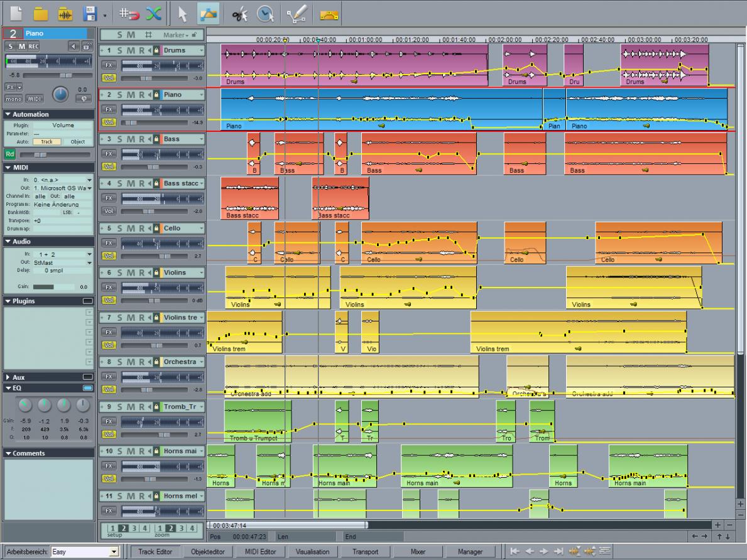Open the Mixer tab
Viewport: 747px width, 560px height.
pyautogui.click(x=418, y=552)
